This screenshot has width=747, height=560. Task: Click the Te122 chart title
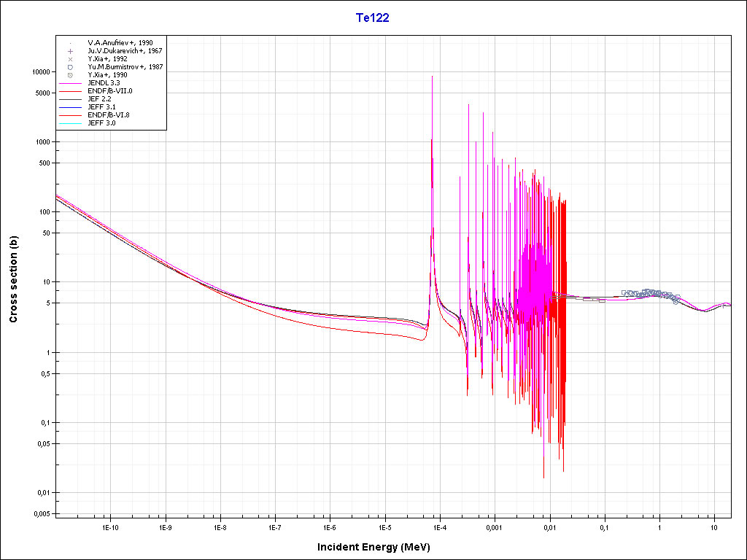pos(372,18)
